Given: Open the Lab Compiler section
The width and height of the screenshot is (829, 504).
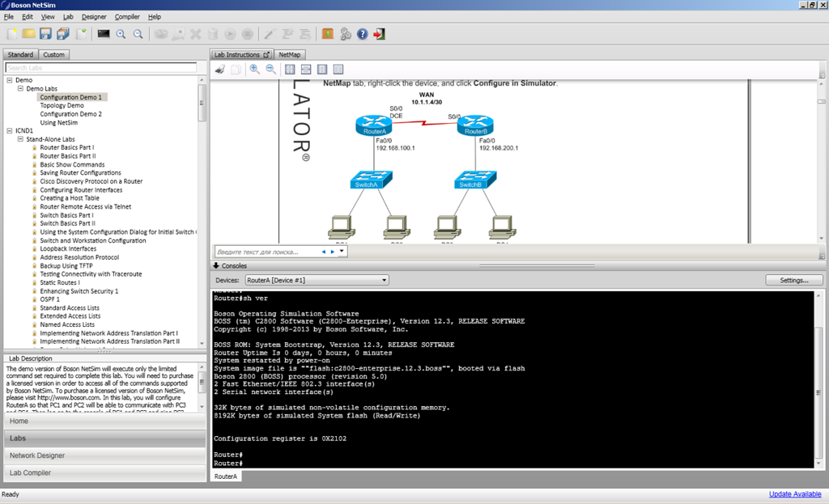Looking at the screenshot, I should [x=104, y=472].
